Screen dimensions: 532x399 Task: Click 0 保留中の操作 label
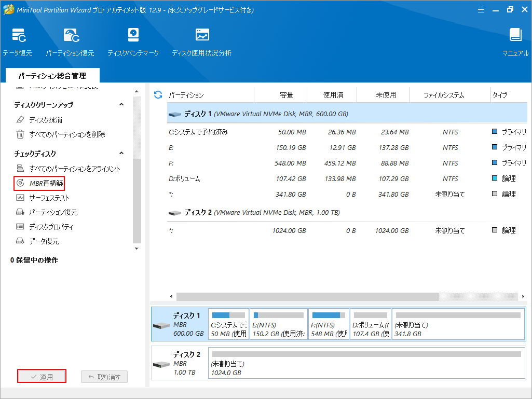tap(34, 260)
